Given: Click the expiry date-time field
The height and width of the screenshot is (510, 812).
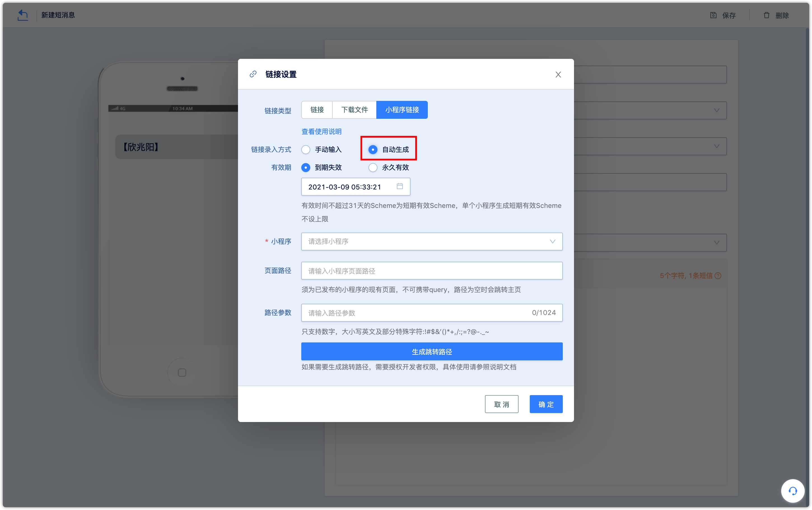Looking at the screenshot, I should pyautogui.click(x=356, y=187).
